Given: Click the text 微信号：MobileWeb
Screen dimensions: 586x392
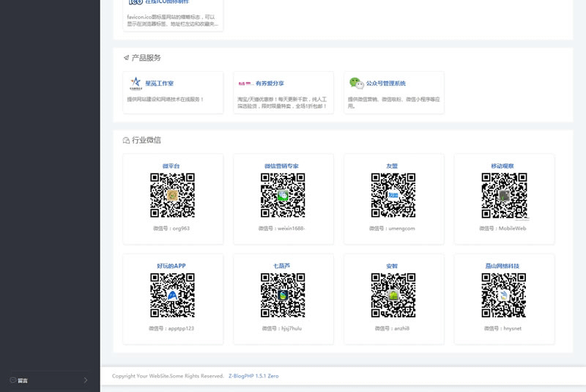Looking at the screenshot, I should 502,229.
